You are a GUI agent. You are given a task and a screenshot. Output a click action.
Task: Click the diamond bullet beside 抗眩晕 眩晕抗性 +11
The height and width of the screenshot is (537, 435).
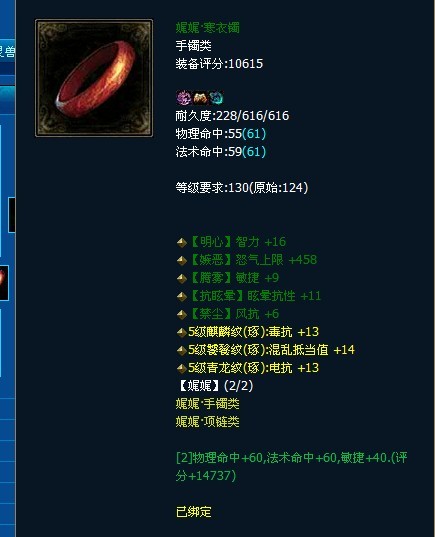(x=182, y=297)
